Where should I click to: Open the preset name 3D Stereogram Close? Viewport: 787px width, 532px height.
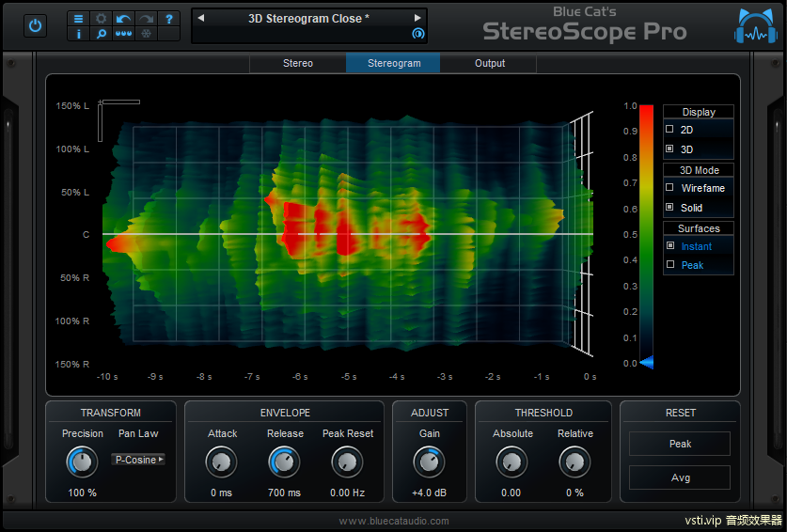[x=308, y=19]
